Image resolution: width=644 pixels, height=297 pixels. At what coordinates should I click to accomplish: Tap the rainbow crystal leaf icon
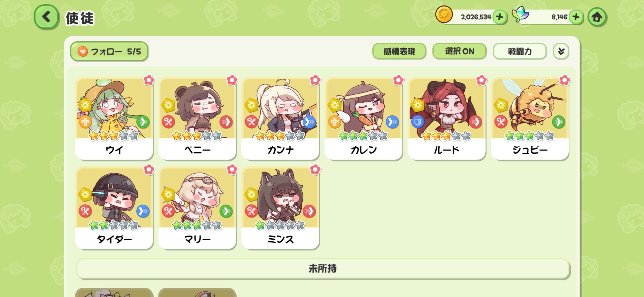pyautogui.click(x=520, y=14)
